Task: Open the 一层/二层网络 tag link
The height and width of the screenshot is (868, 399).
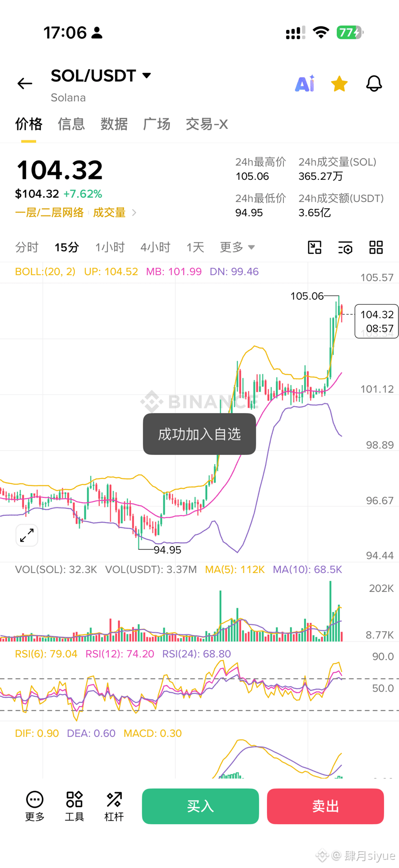Action: (x=49, y=213)
